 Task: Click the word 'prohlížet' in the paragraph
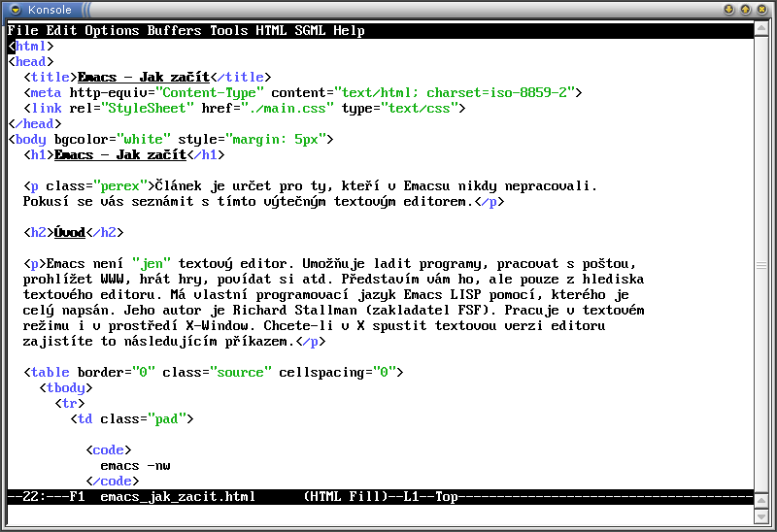[57, 279]
